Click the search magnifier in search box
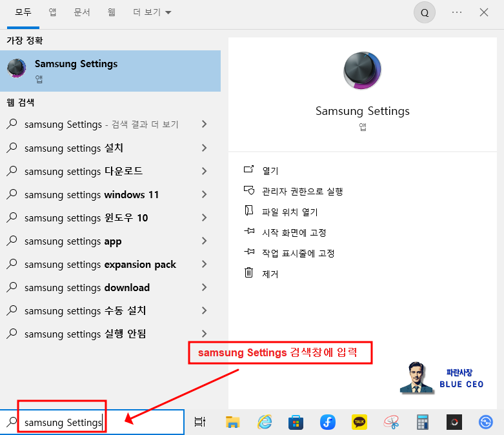Screen dimensions: 504x435 tap(12, 421)
